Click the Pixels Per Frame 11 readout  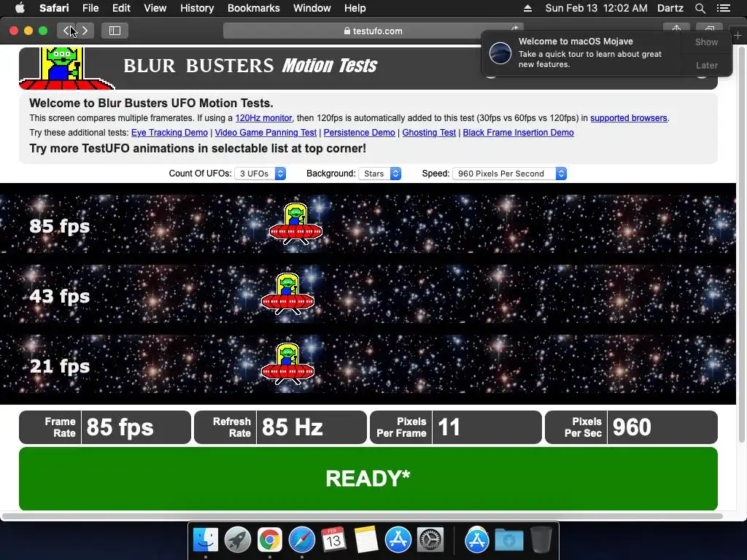[455, 427]
